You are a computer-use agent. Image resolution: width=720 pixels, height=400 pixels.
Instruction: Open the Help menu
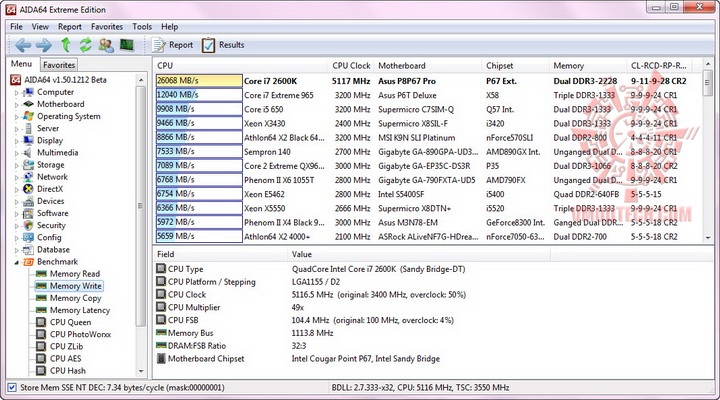click(169, 27)
